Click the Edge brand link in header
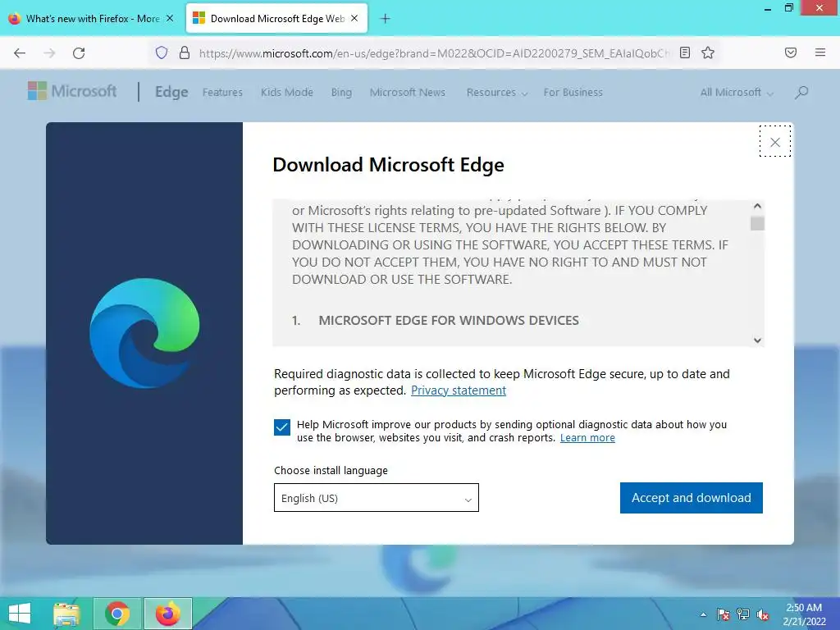 pyautogui.click(x=171, y=92)
